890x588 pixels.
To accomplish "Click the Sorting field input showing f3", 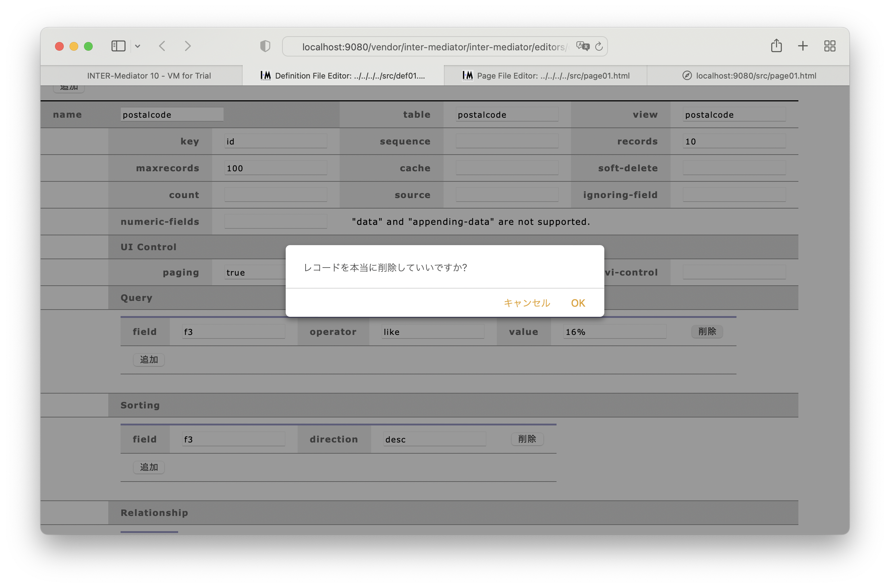I will coord(234,440).
